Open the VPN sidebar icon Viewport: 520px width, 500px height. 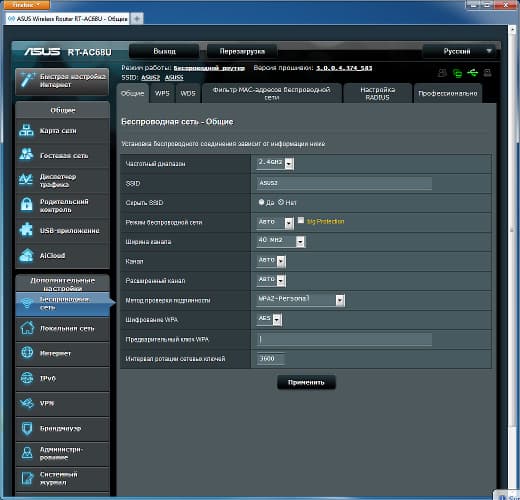pos(27,403)
